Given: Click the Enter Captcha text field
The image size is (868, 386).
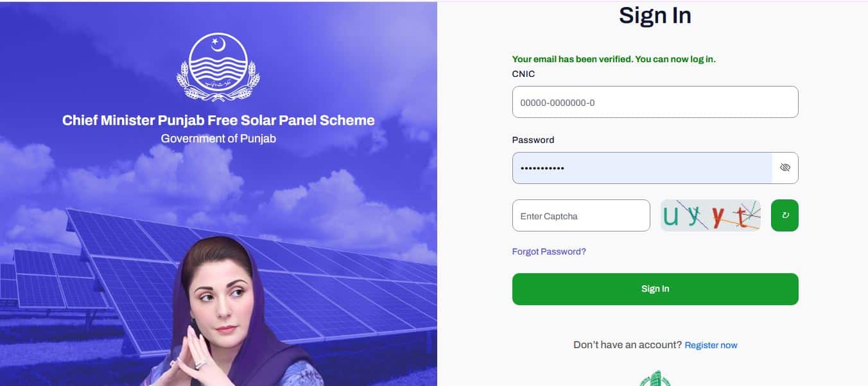Looking at the screenshot, I should [580, 215].
